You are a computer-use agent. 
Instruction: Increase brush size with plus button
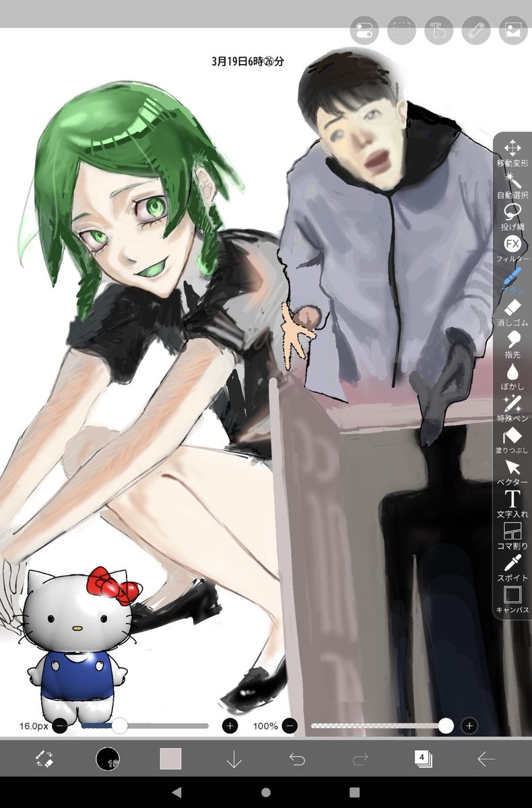click(x=230, y=726)
